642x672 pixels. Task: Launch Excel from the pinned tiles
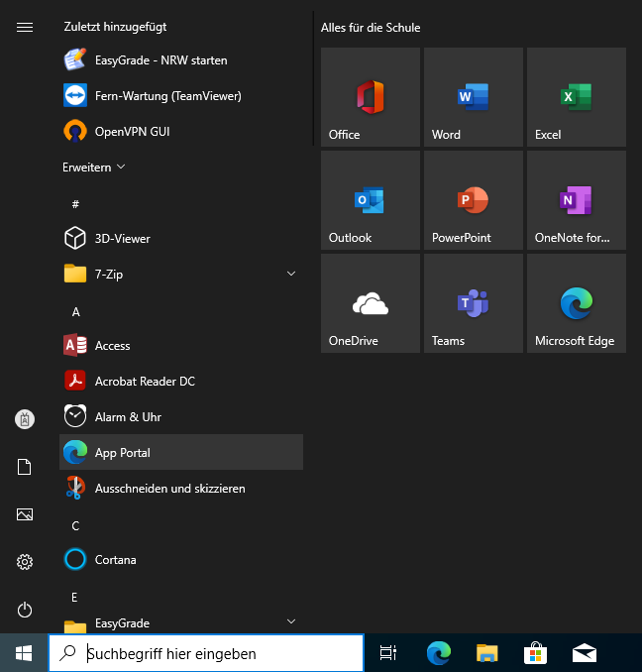click(x=576, y=97)
